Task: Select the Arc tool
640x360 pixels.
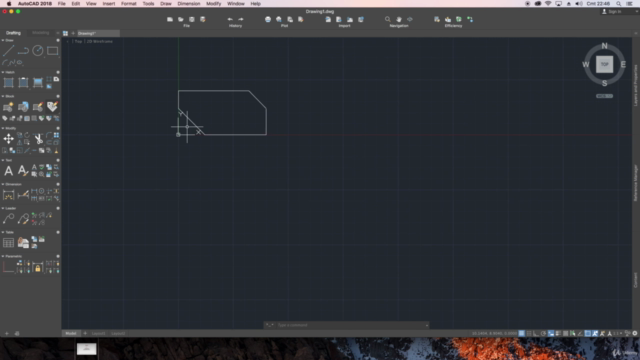Action: coord(5,63)
